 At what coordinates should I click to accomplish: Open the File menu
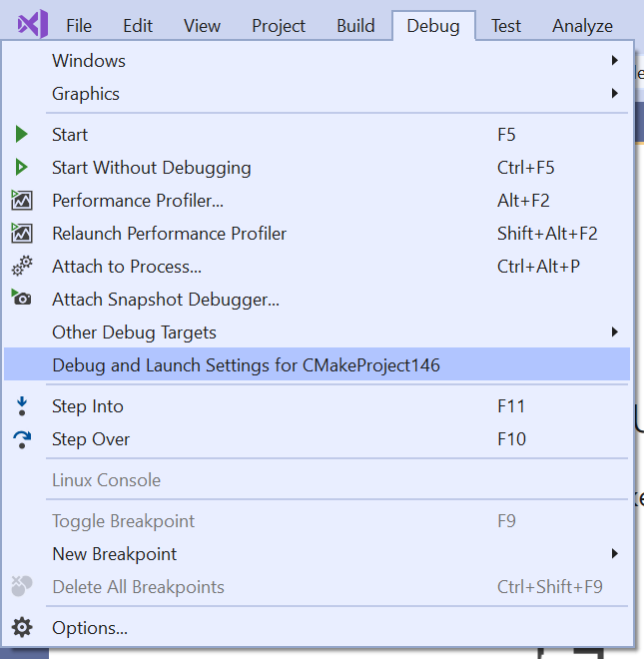(79, 26)
